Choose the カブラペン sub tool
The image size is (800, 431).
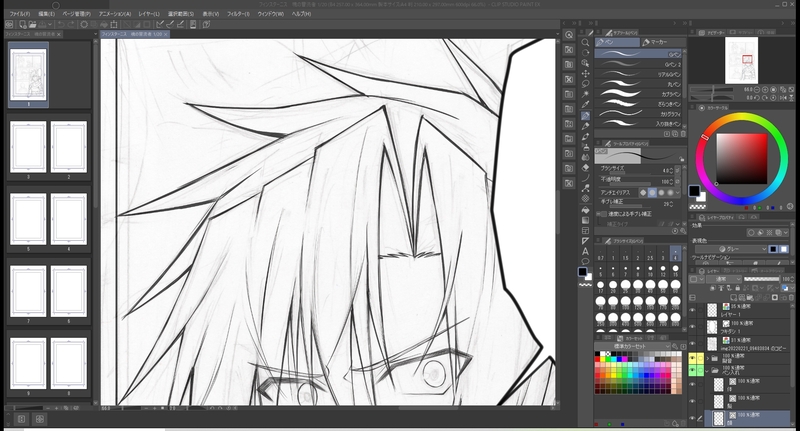[x=638, y=94]
